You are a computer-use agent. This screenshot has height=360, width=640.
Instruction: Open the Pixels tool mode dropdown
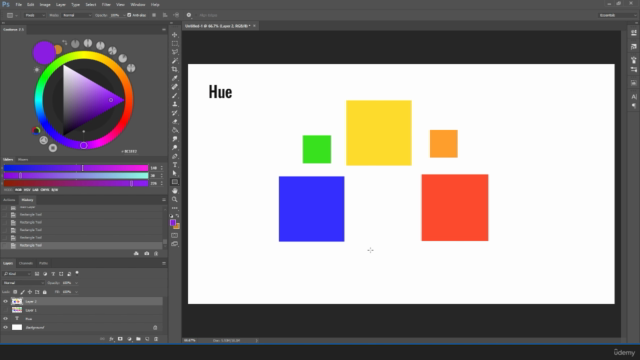35,15
